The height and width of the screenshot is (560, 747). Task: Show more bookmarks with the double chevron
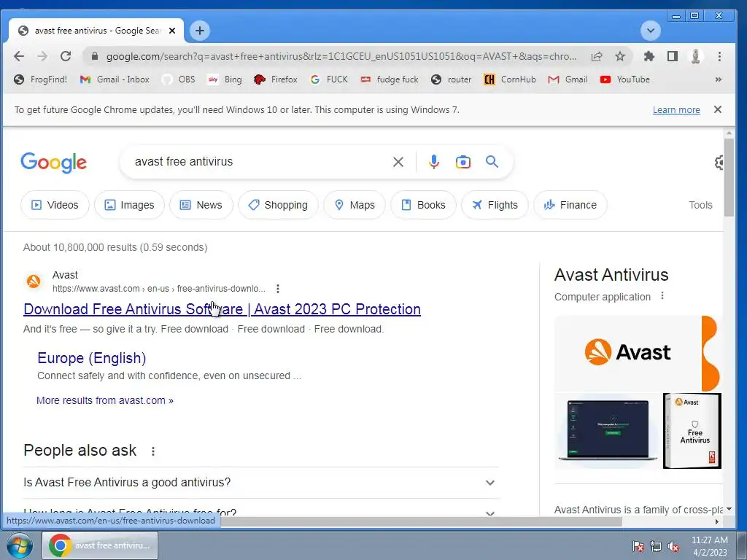click(718, 79)
